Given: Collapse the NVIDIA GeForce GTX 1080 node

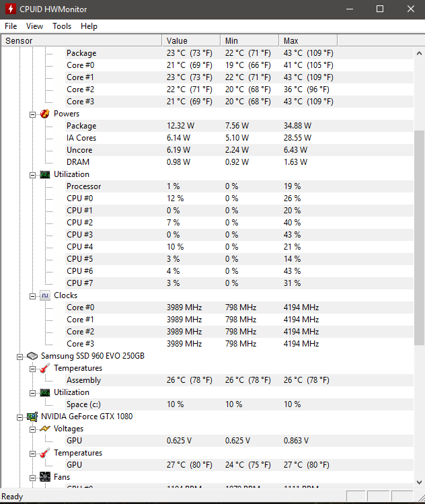Looking at the screenshot, I should (20, 417).
